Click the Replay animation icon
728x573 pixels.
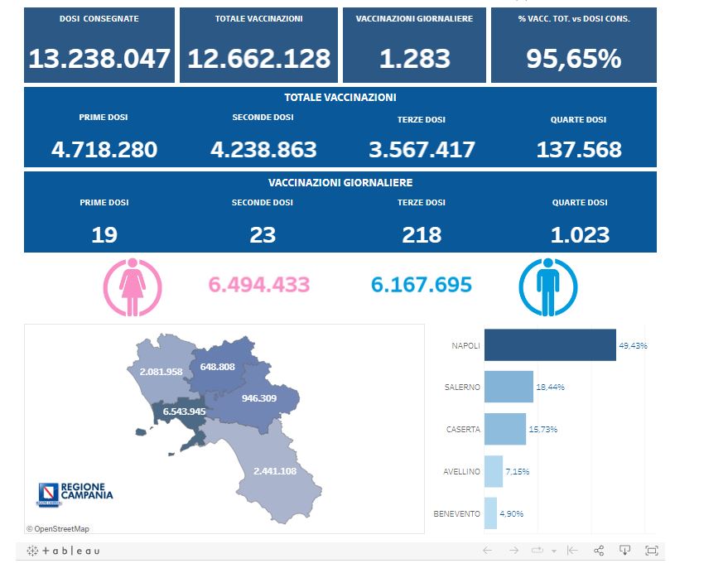(537, 551)
